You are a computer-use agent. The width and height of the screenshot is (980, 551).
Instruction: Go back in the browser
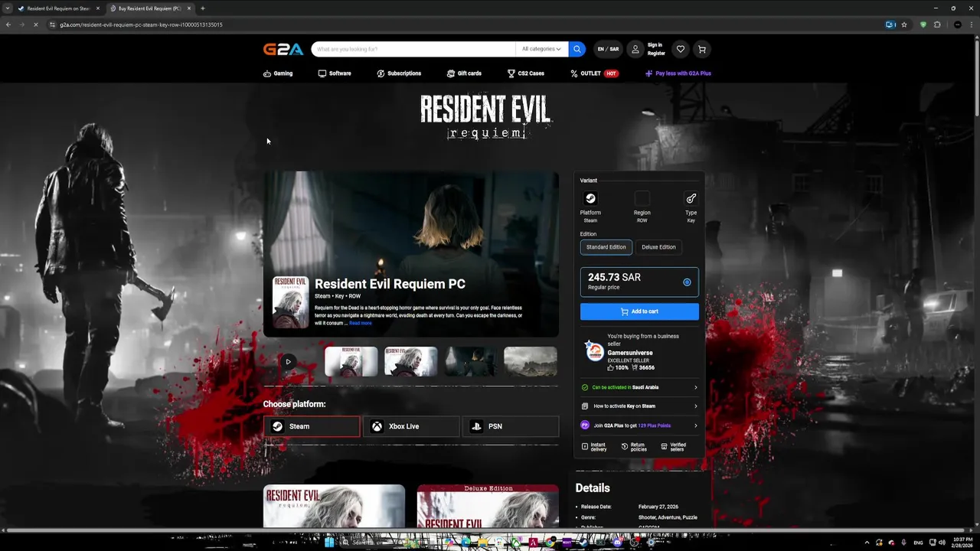point(8,24)
